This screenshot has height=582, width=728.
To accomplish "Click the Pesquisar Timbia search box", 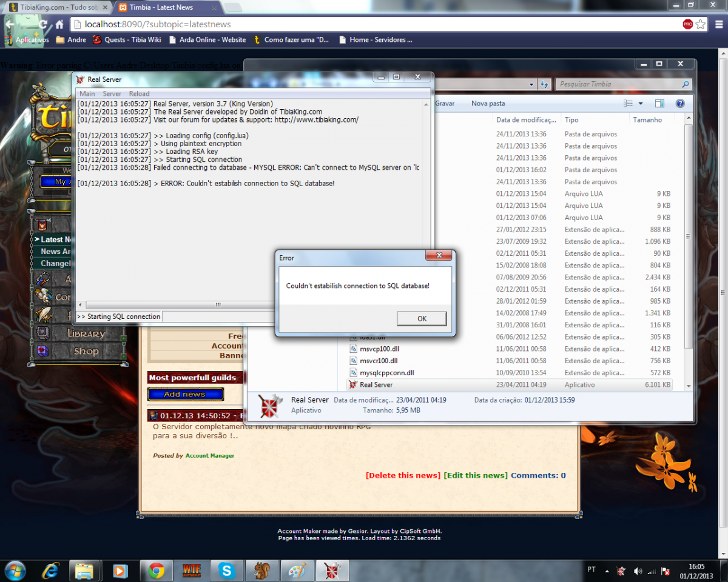I will (x=623, y=84).
